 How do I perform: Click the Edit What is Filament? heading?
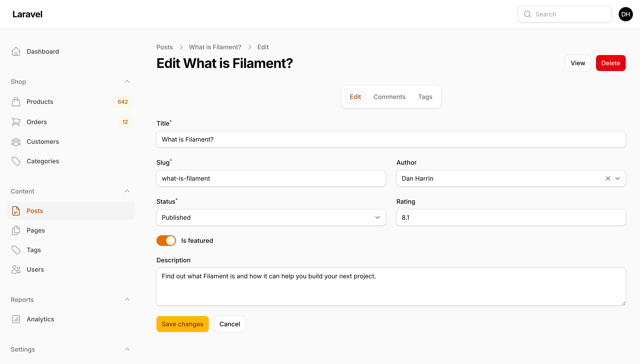click(224, 63)
